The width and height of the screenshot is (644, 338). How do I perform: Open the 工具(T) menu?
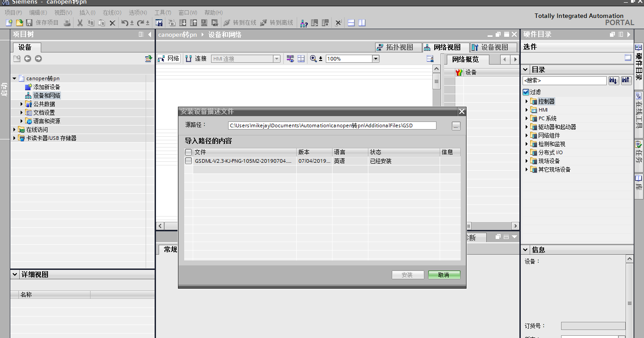tap(163, 13)
